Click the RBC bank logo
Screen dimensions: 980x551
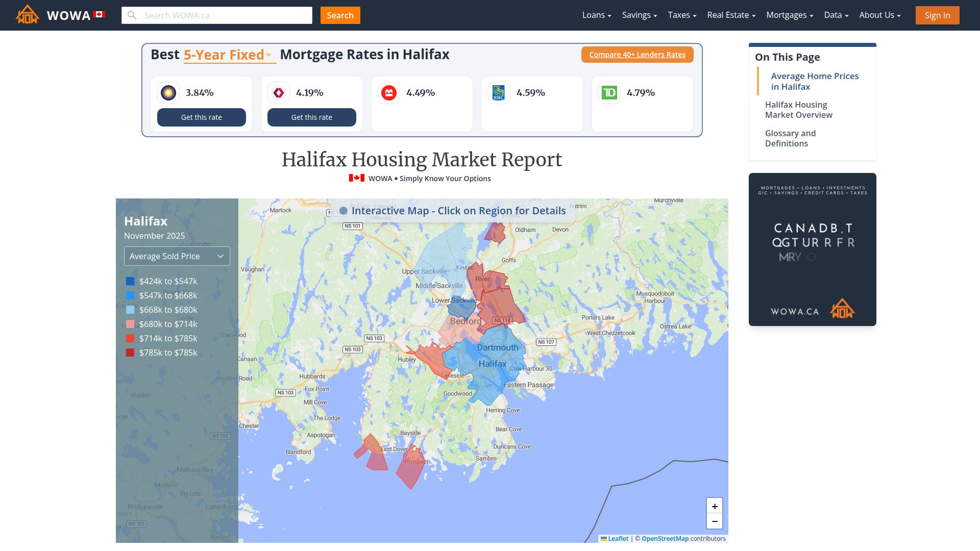tap(499, 93)
